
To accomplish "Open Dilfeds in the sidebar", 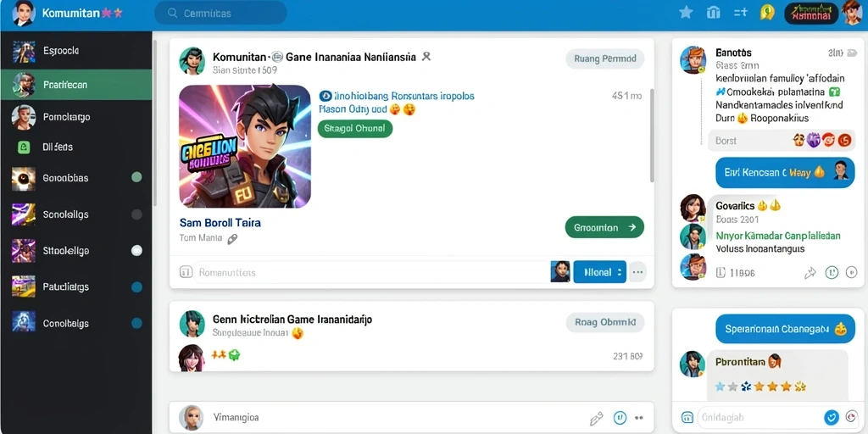I will click(76, 147).
